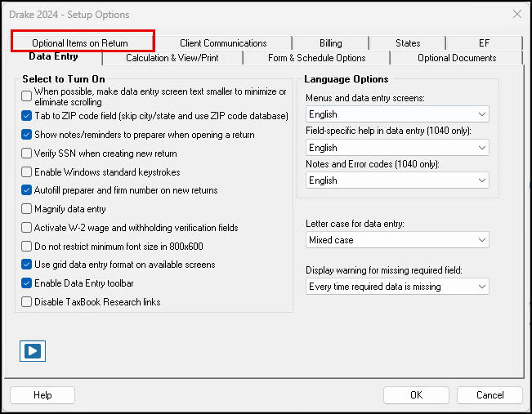This screenshot has height=414, width=532.
Task: Open the Optional Documents tab
Action: (x=457, y=58)
